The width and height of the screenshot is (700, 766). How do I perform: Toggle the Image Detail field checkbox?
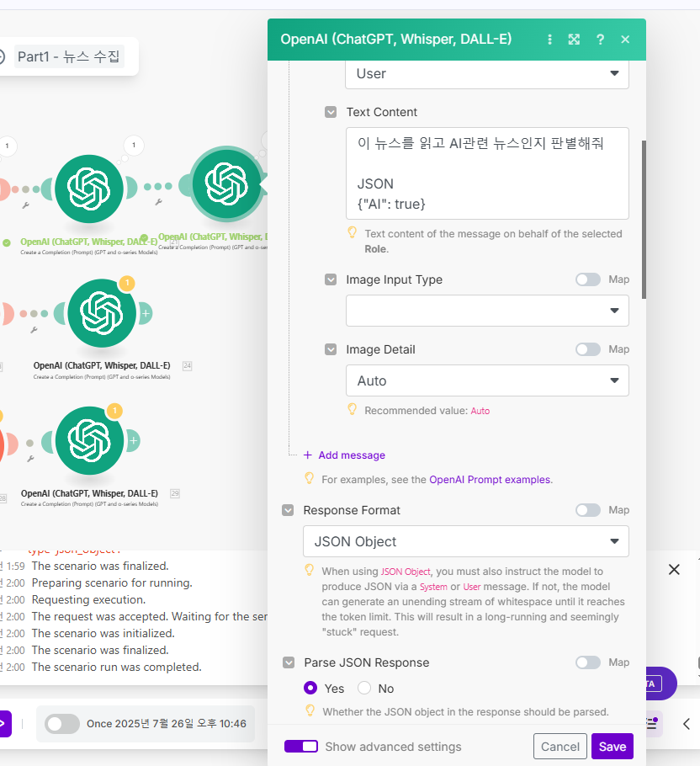click(x=331, y=350)
